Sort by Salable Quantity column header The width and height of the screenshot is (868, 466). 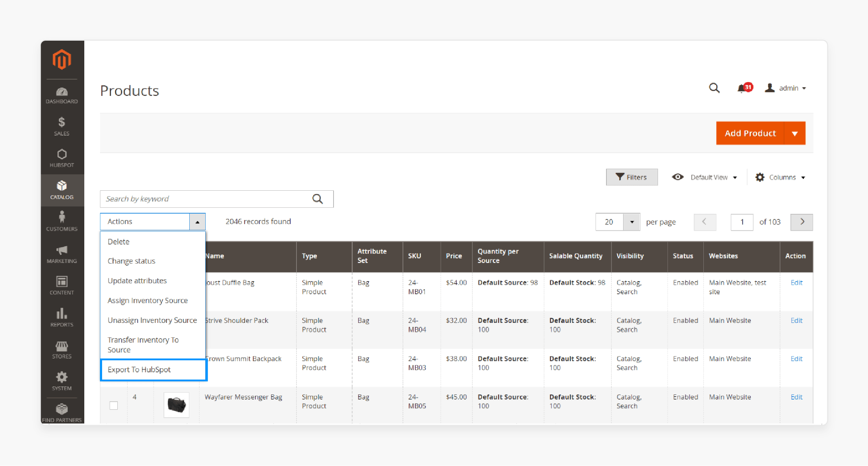tap(578, 256)
